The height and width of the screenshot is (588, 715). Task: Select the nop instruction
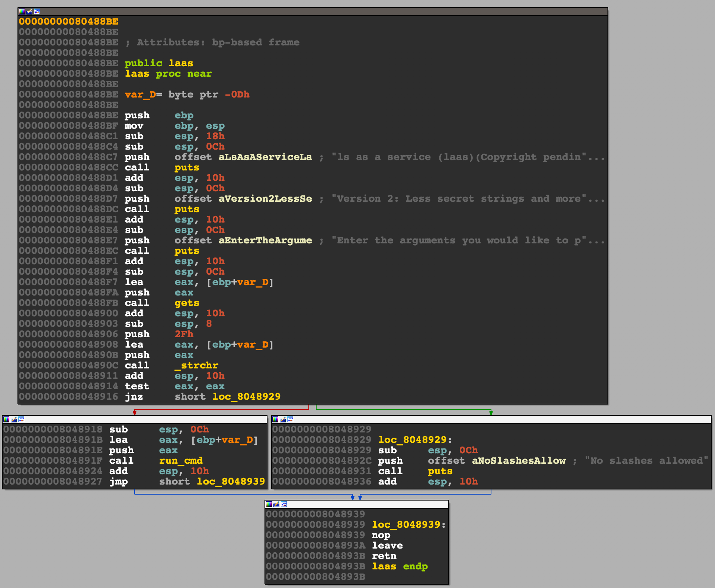click(x=381, y=535)
